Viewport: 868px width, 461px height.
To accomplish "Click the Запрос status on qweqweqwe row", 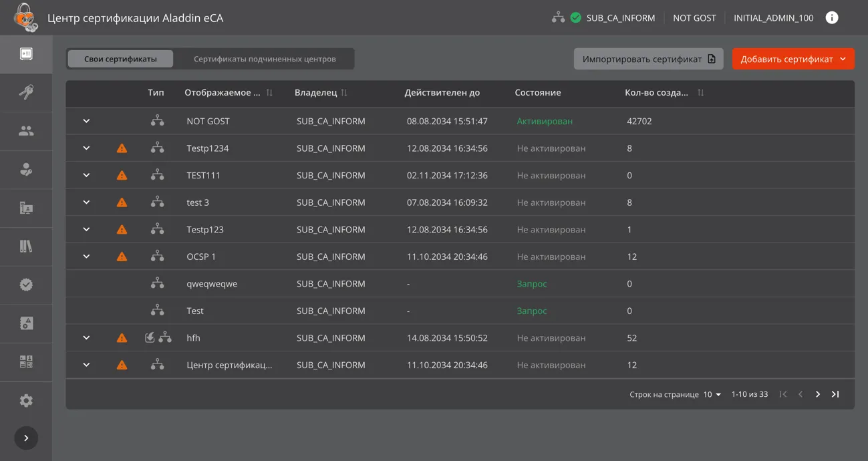I will tap(532, 284).
